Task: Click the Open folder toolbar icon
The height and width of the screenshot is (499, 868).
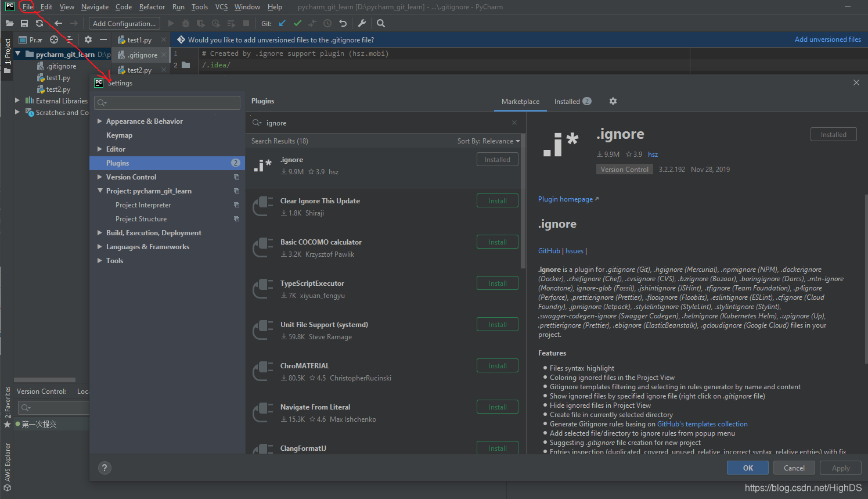Action: tap(9, 23)
